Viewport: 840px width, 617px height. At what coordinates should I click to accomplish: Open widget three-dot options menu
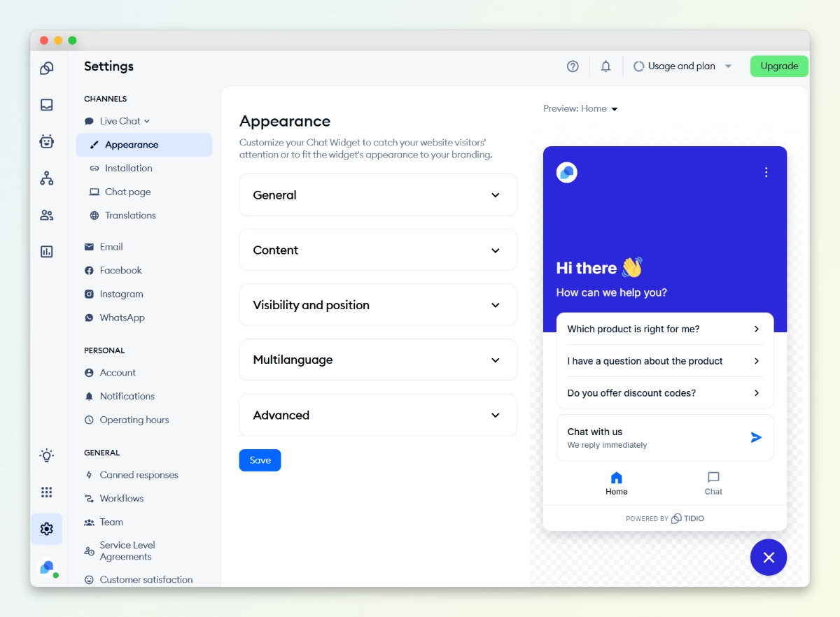[x=766, y=172]
